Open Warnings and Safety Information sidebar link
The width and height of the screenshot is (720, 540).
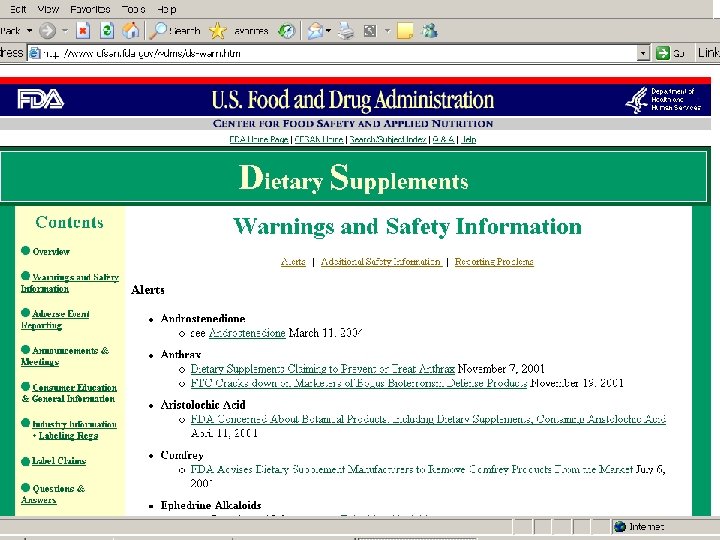pyautogui.click(x=70, y=283)
